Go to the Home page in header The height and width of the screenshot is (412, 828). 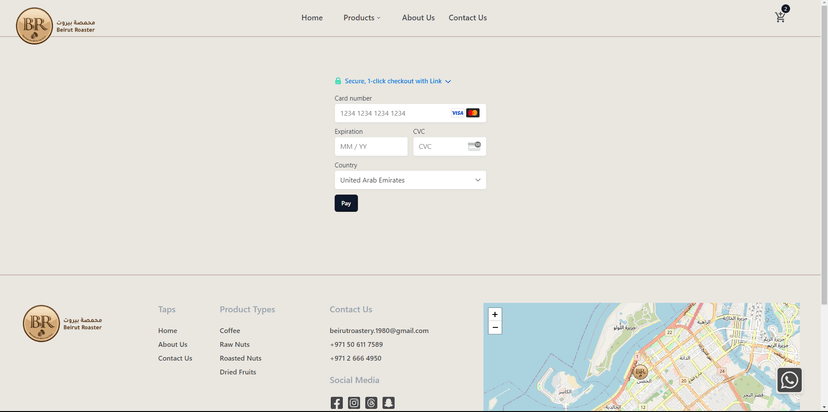[312, 18]
